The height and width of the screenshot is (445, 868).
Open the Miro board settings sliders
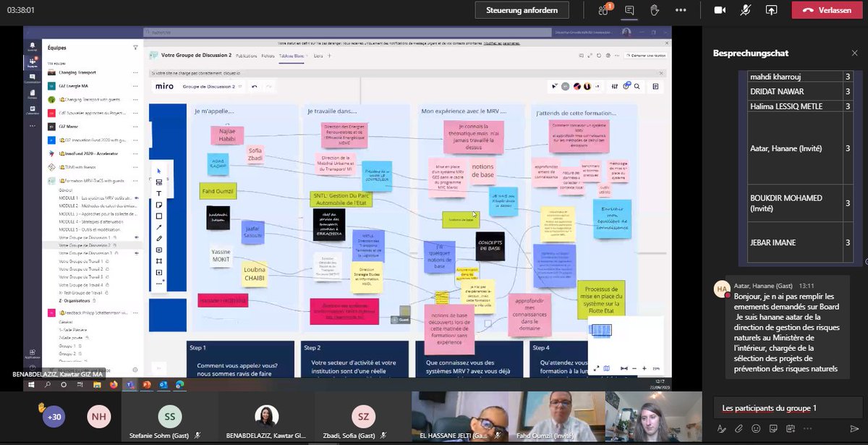[615, 86]
